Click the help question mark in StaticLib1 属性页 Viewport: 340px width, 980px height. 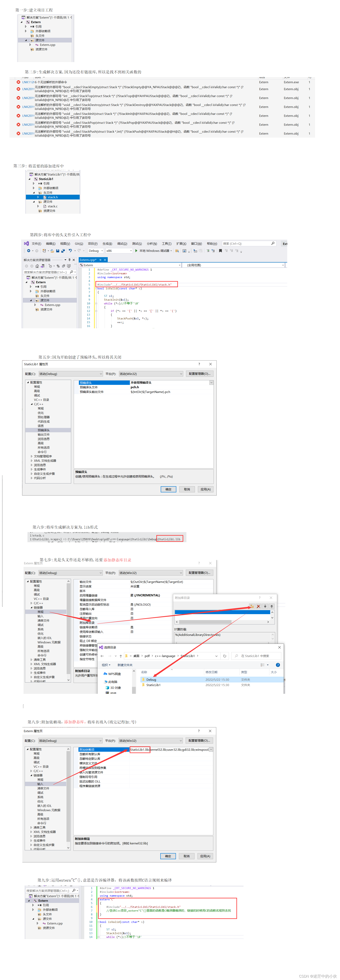(x=199, y=364)
